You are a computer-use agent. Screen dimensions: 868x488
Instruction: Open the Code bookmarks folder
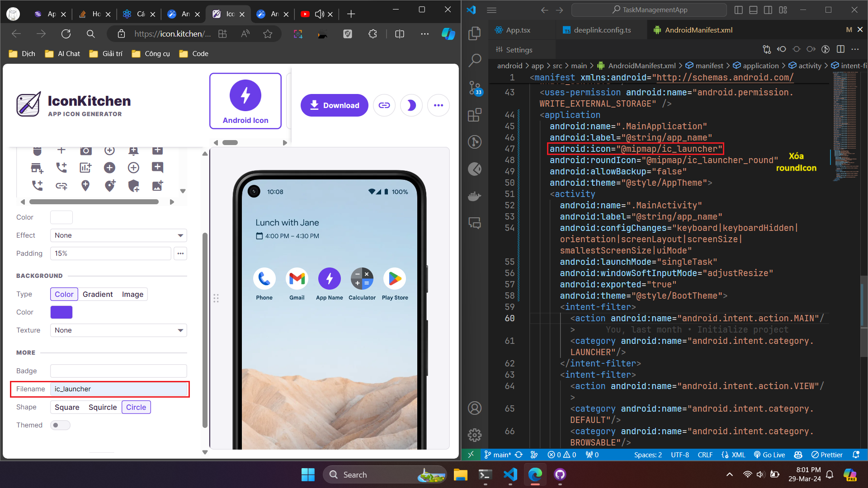tap(194, 54)
